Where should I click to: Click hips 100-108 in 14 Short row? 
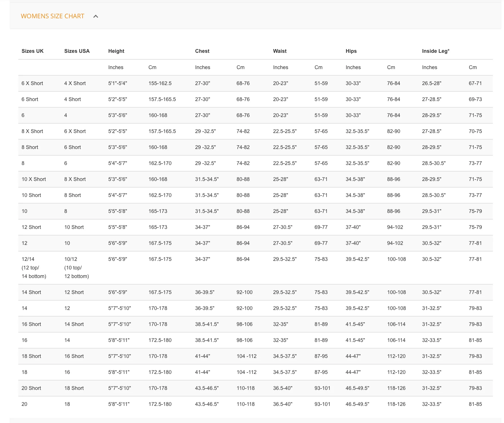click(x=396, y=292)
